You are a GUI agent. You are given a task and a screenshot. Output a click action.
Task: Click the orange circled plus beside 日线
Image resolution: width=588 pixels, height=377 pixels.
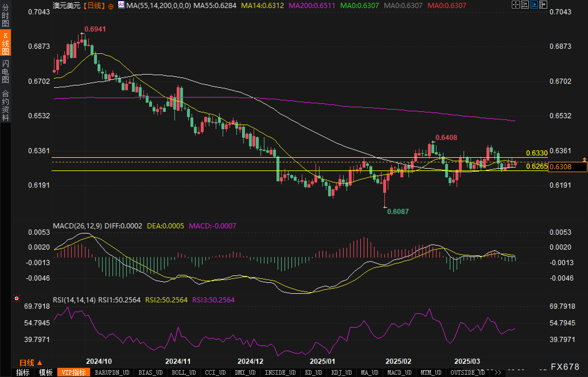(x=111, y=6)
